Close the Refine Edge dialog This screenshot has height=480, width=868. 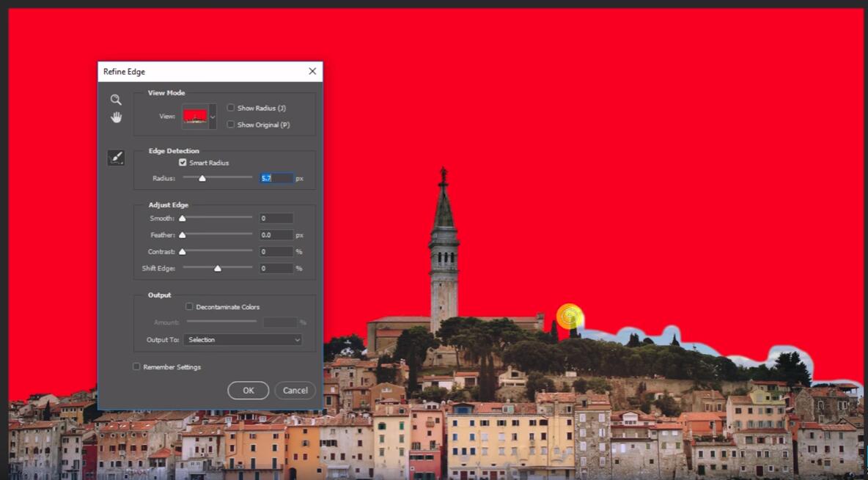point(312,71)
